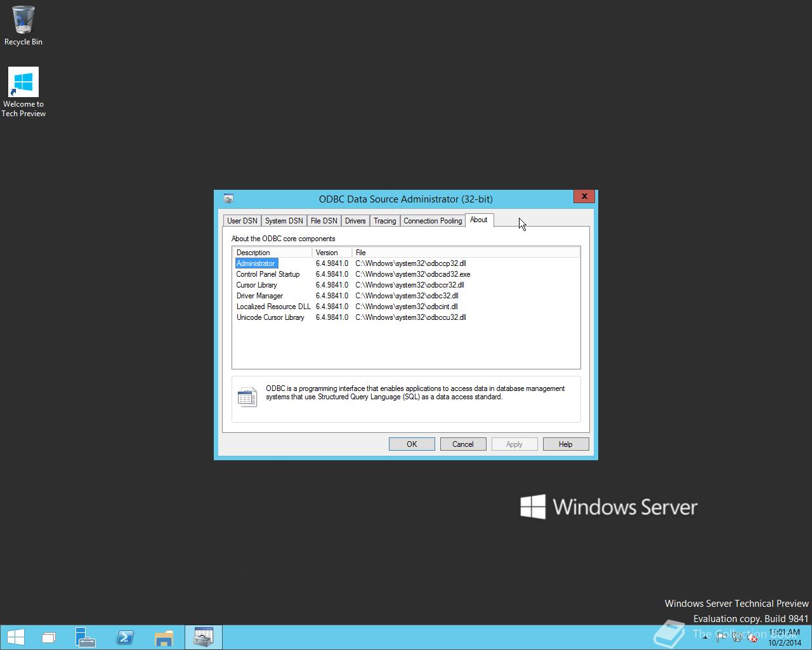Sort by the File column header
Screen dimensions: 812x650
point(466,253)
